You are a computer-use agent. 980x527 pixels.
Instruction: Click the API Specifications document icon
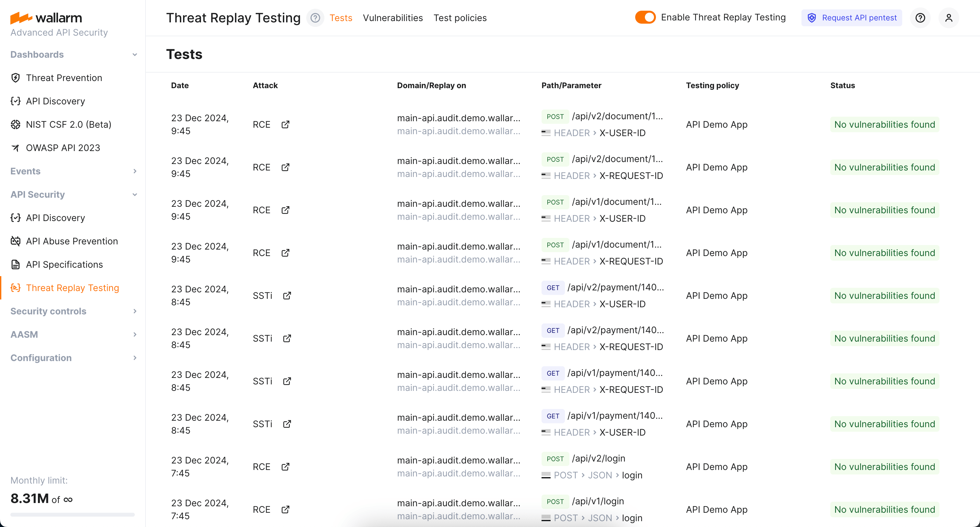tap(16, 264)
